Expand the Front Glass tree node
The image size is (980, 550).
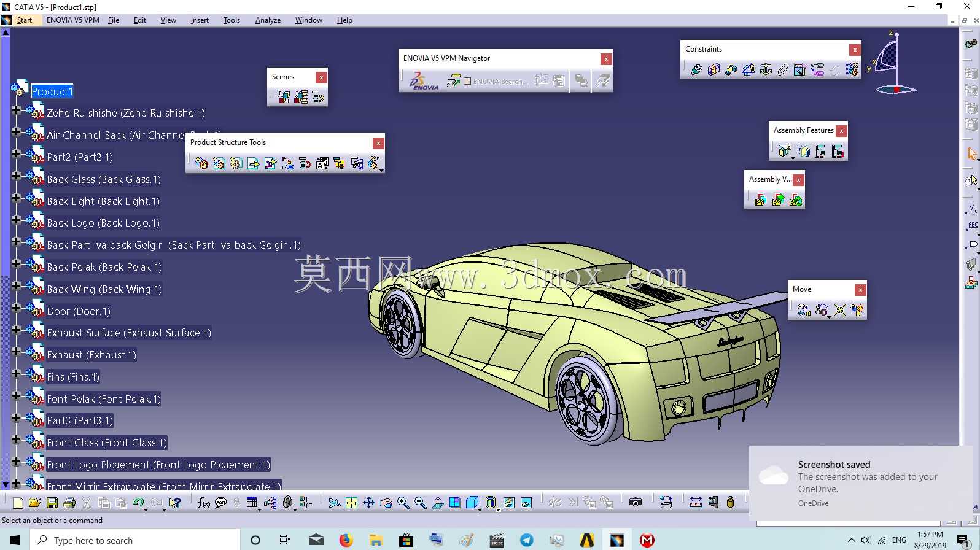[17, 440]
